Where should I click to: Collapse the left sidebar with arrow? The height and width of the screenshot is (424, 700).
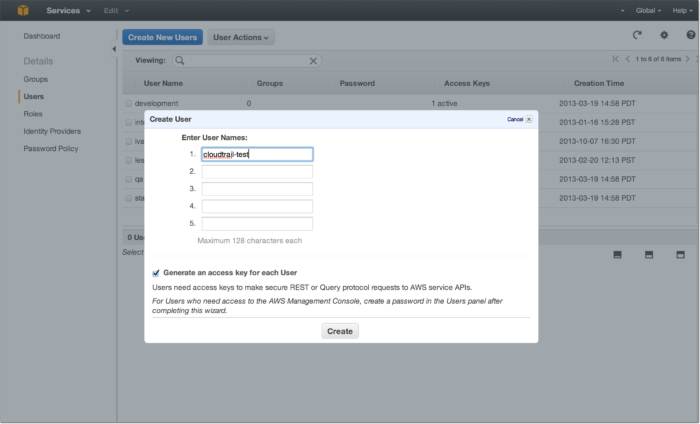[113, 49]
